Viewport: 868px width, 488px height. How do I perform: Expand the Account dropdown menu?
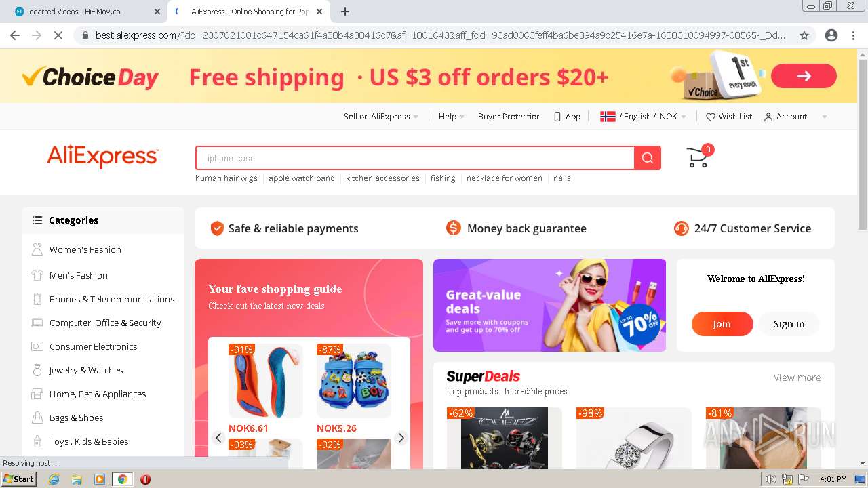[x=795, y=117]
